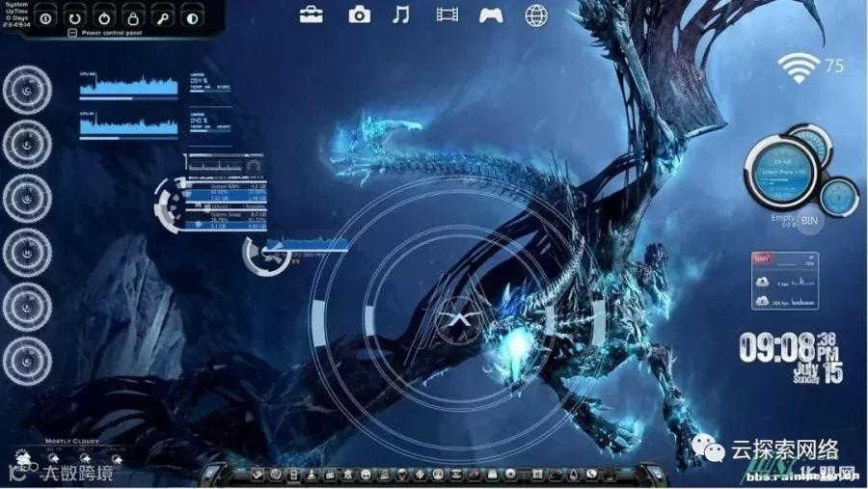Lock the computer with the padlock icon
This screenshot has width=868, height=489.
133,17
